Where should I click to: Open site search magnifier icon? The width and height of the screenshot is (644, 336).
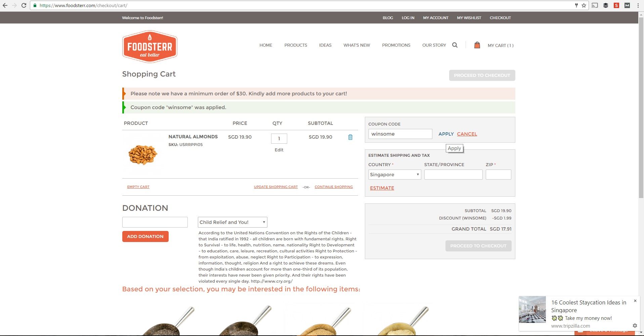[455, 45]
